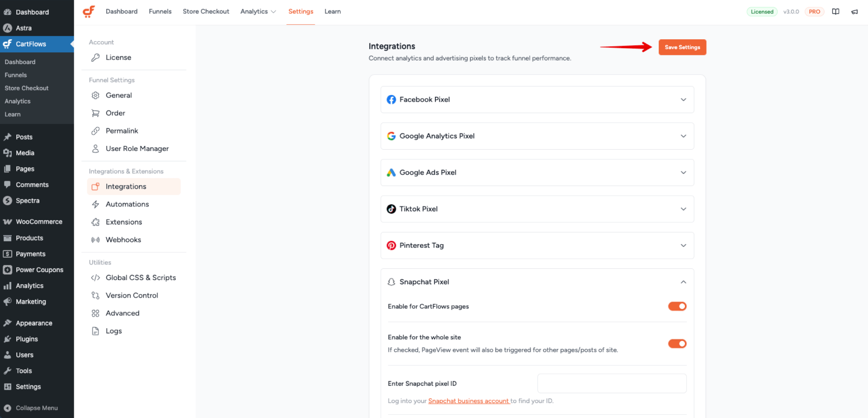This screenshot has width=868, height=418.
Task: Select the Settings tab in top navigation
Action: (301, 12)
